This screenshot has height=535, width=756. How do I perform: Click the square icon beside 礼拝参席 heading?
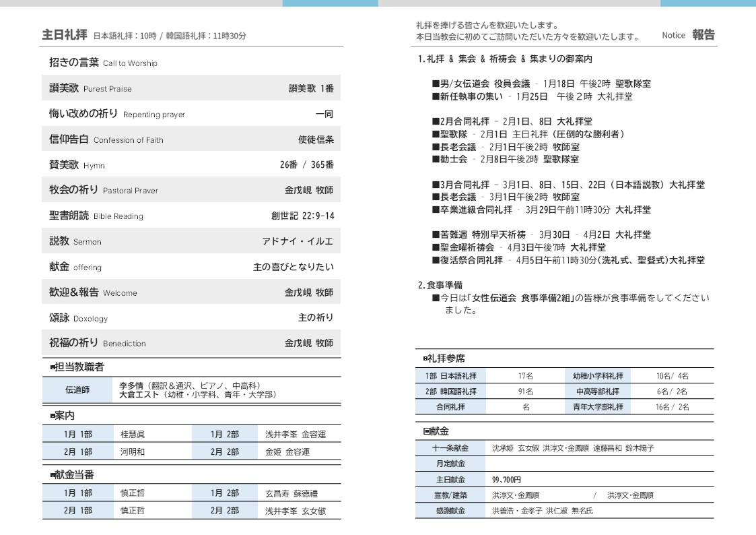[x=425, y=358]
